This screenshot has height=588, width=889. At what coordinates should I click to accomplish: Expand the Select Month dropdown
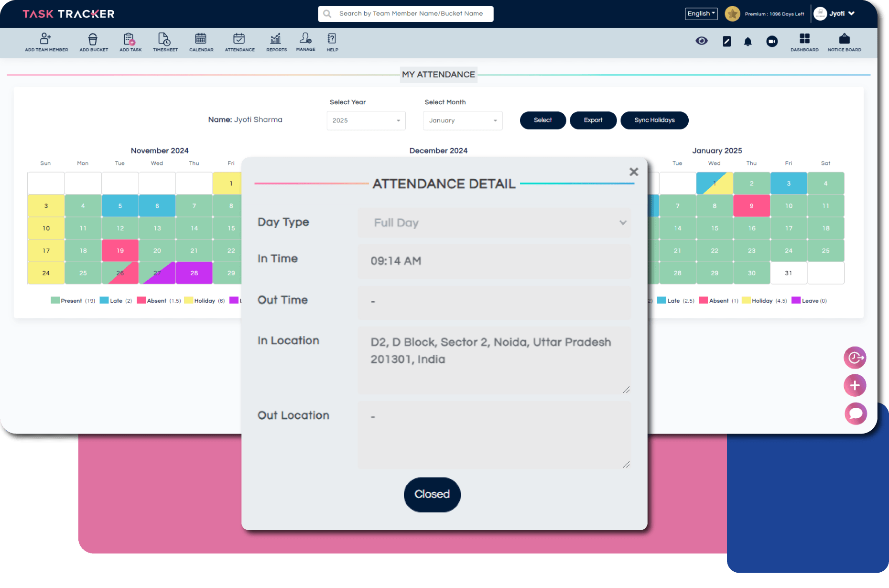pos(462,120)
